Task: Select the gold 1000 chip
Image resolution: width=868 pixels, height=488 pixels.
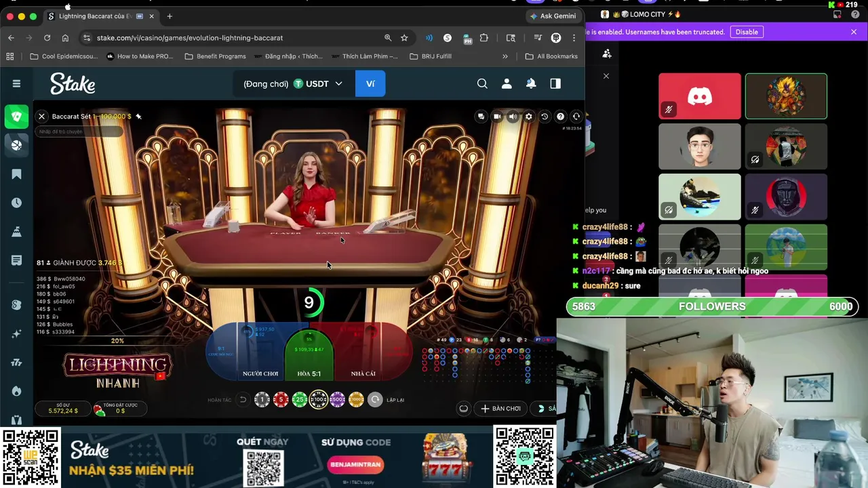Action: [x=357, y=400]
